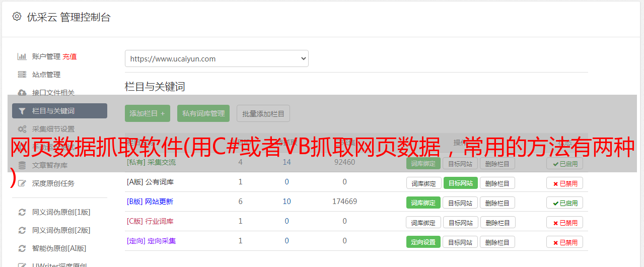Viewport: 644px width, 267px height.
Task: Click the server icon for 站点管理
Action: [x=22, y=75]
